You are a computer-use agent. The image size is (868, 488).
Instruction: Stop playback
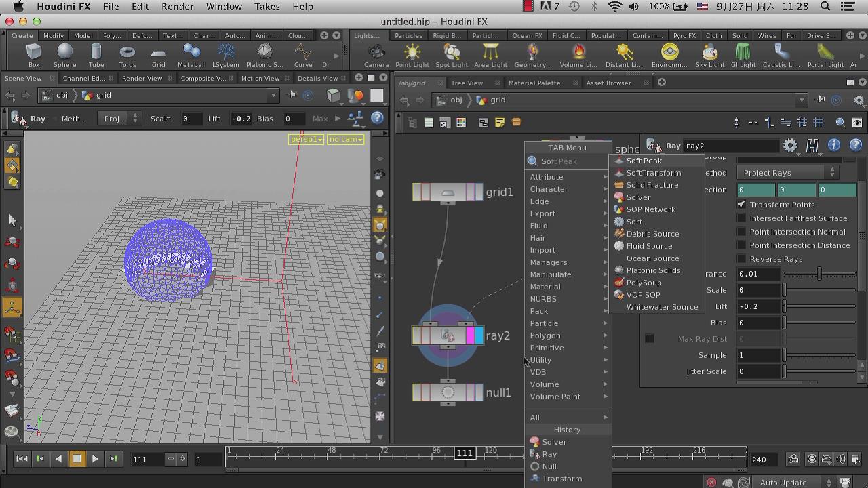point(77,459)
